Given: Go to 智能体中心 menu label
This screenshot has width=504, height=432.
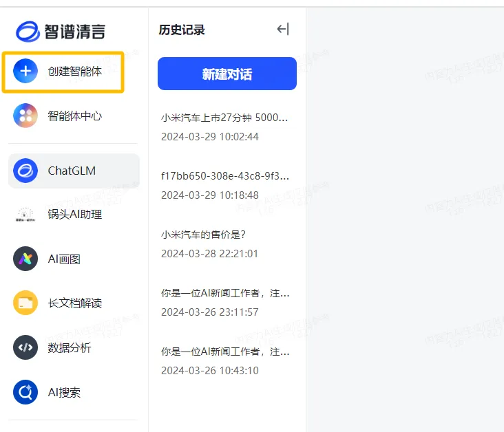Looking at the screenshot, I should click(75, 116).
